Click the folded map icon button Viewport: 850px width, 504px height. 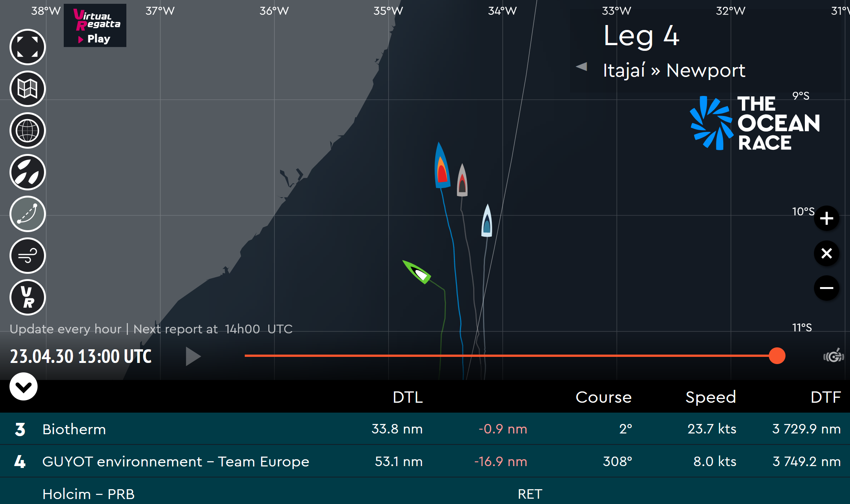[28, 89]
